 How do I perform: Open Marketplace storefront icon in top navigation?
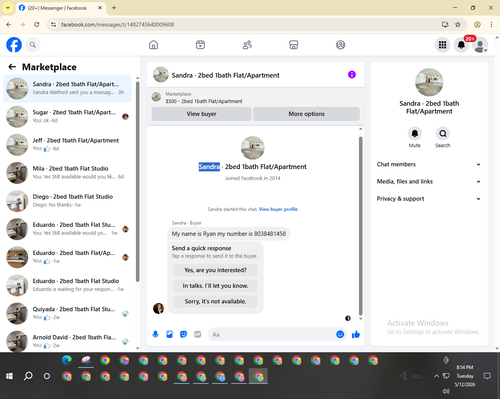294,45
